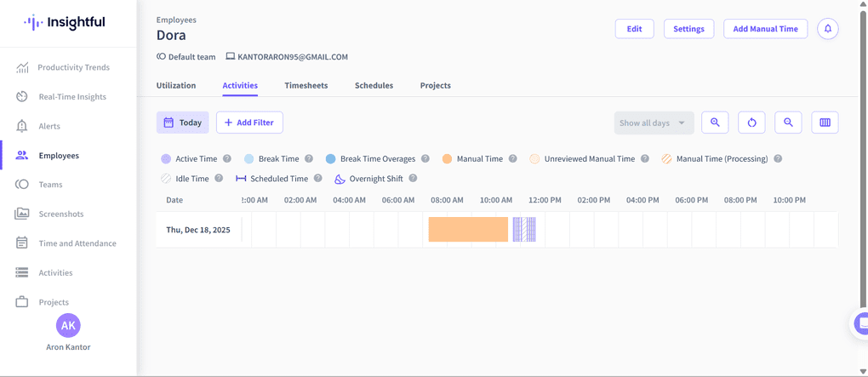Click Idle Time legend swatch
868x377 pixels.
pos(166,179)
